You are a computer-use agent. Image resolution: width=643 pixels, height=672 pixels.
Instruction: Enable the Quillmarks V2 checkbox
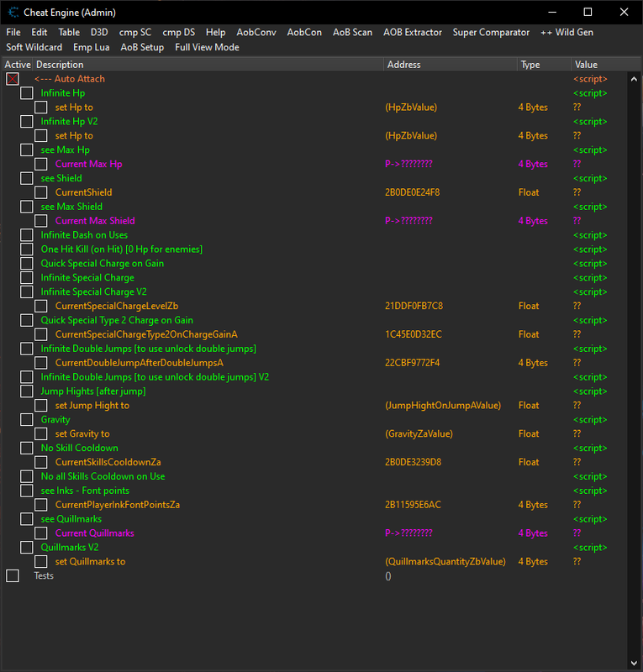click(27, 548)
